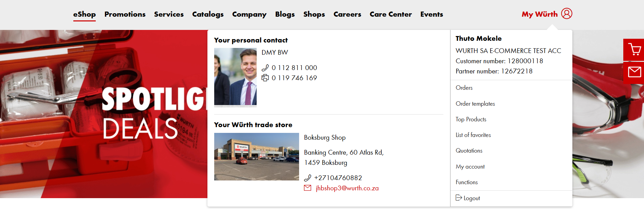The height and width of the screenshot is (209, 644).
Task: Click the phone icon beside +27104760882
Action: (308, 178)
